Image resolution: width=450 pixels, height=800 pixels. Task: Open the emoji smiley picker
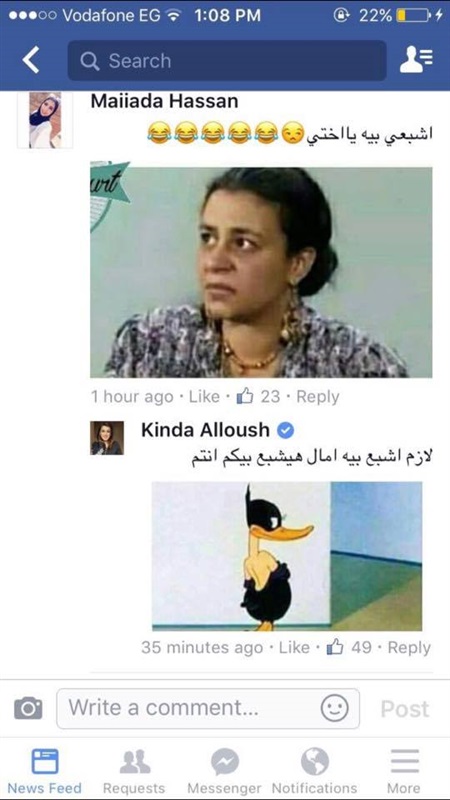[x=335, y=708]
